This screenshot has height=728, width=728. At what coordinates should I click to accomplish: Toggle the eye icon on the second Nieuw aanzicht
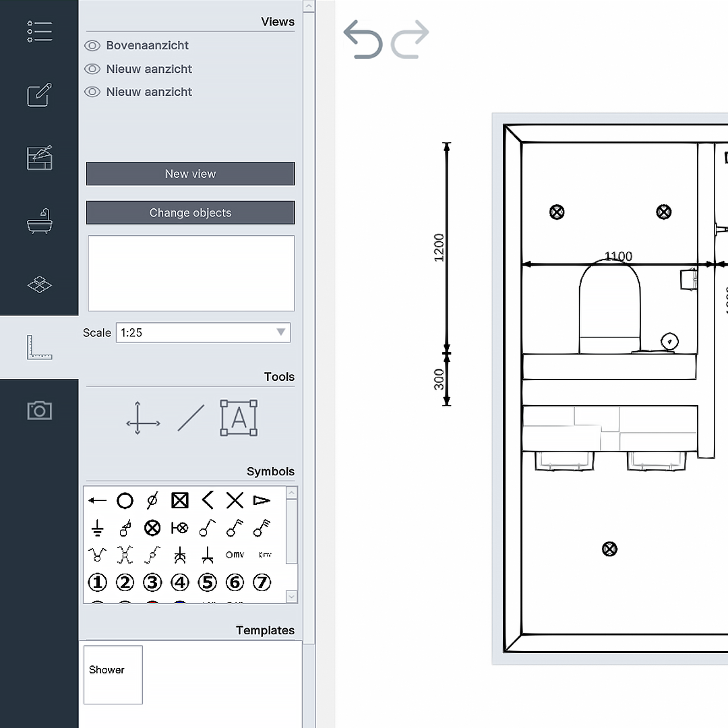pyautogui.click(x=92, y=92)
